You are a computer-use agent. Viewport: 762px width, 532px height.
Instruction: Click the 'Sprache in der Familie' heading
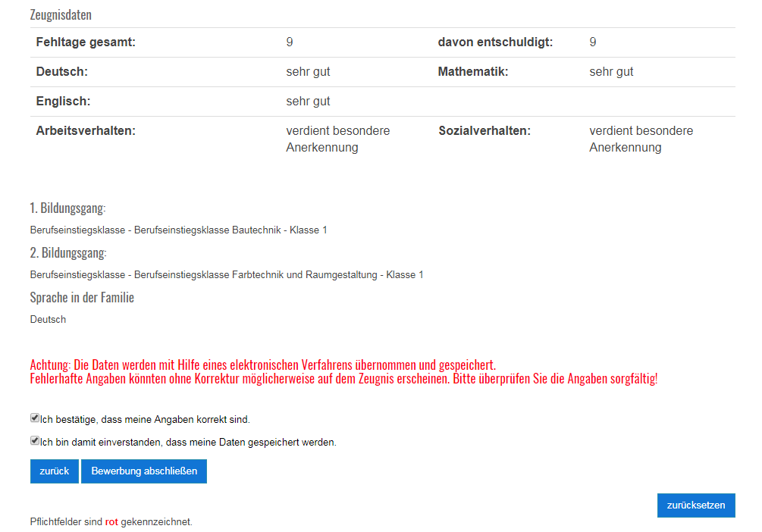click(82, 297)
